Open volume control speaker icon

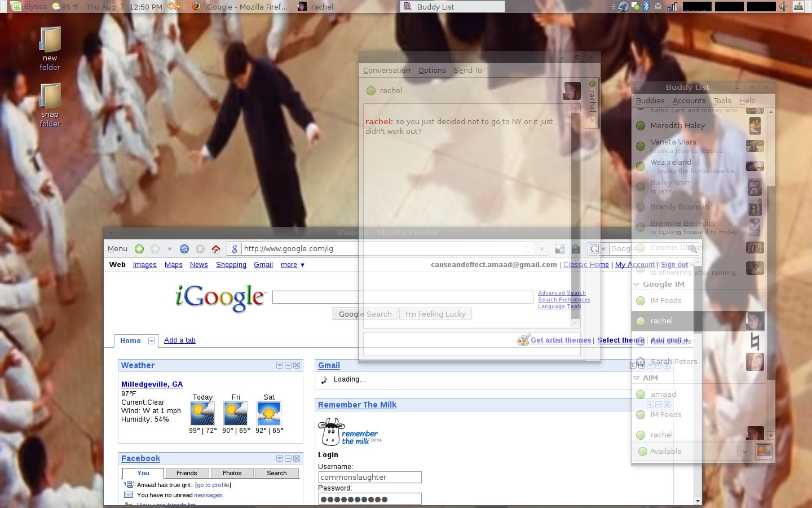point(783,7)
